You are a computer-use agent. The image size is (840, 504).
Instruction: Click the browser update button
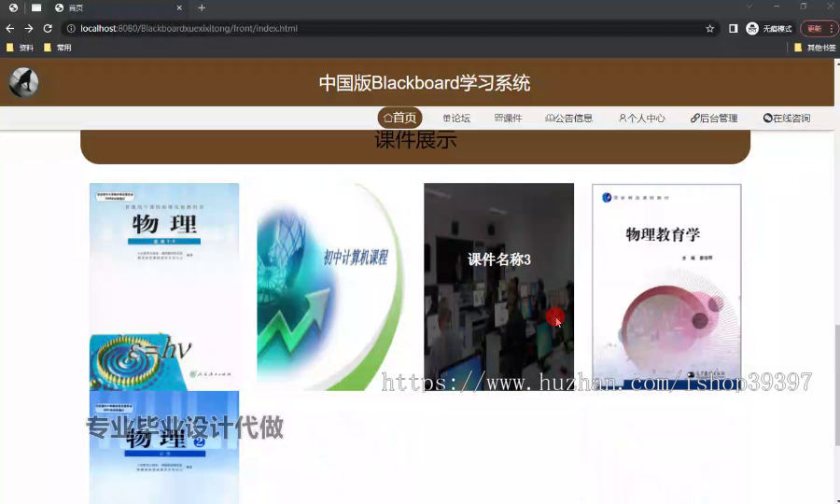[x=818, y=28]
